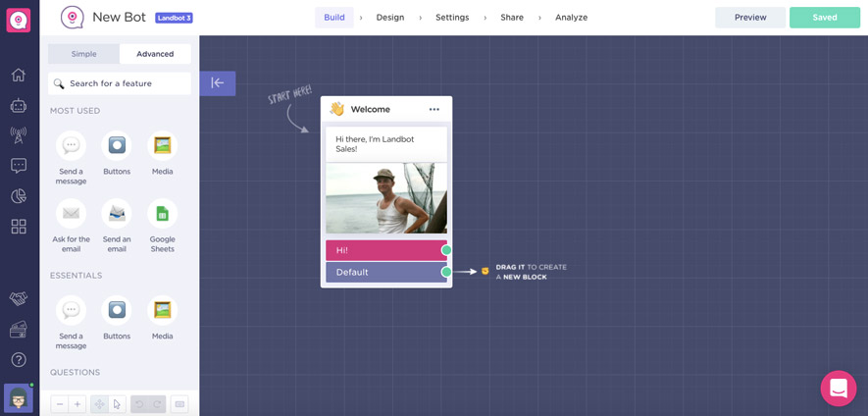Viewport: 868px width, 416px height.
Task: Open keyboard shortcuts icon
Action: [179, 404]
